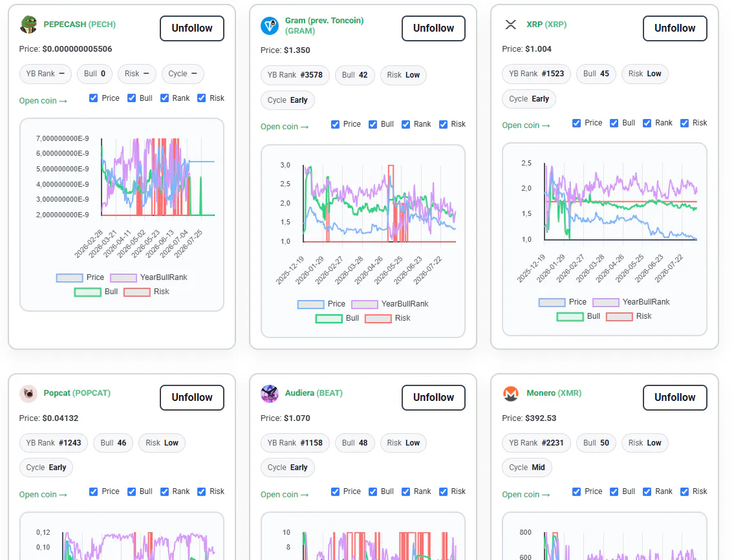
Task: Click Bull legend swatch in XRP chart
Action: (x=570, y=317)
